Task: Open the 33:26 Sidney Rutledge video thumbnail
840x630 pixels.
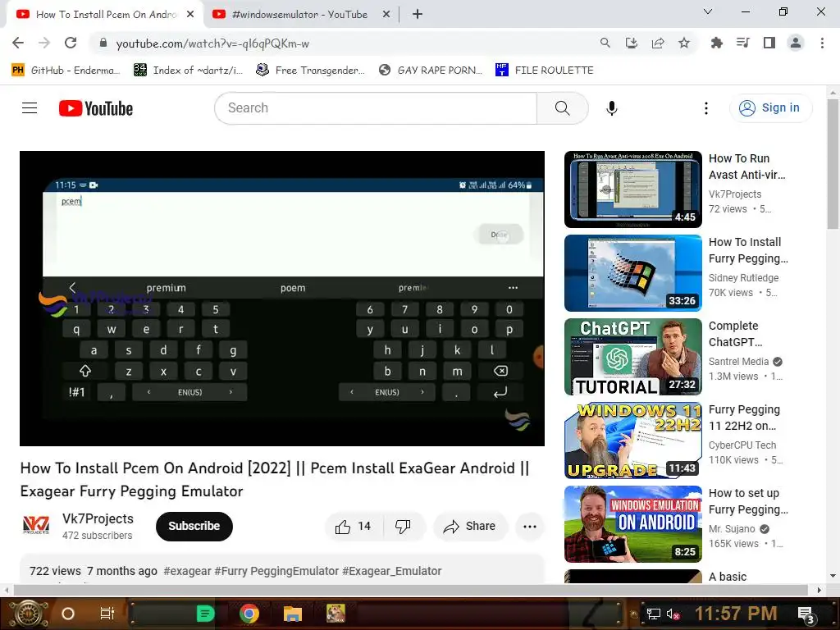Action: tap(632, 273)
